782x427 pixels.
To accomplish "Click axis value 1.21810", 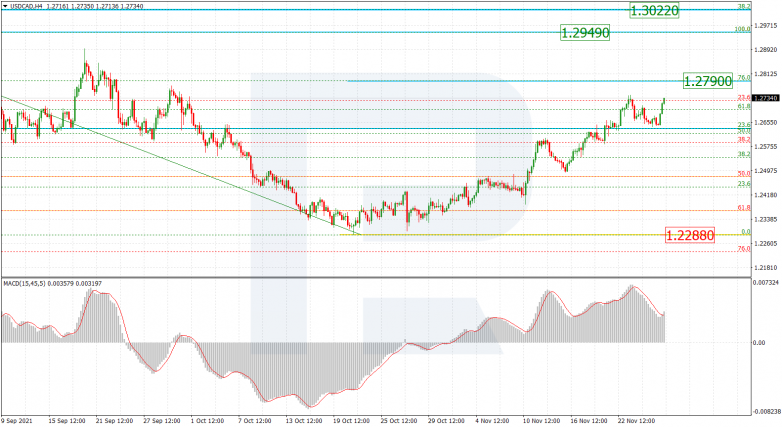I will pyautogui.click(x=766, y=268).
